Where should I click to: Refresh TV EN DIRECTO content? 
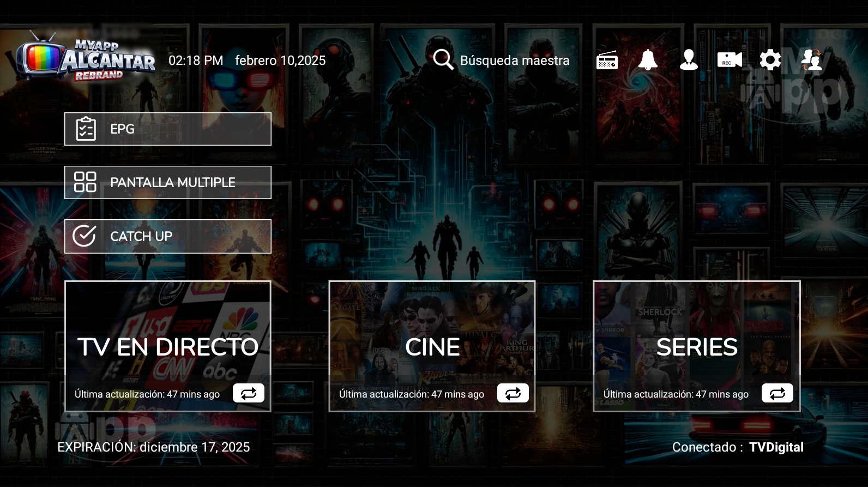(x=248, y=393)
